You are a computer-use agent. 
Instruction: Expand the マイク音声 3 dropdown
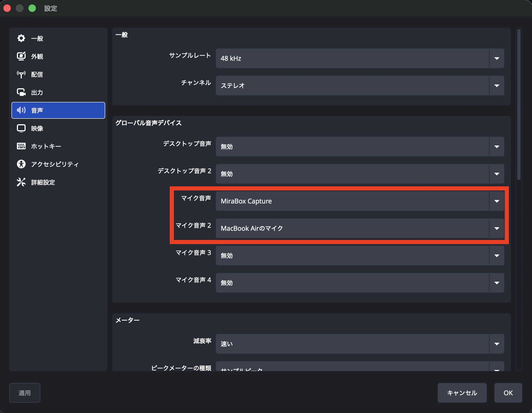(x=360, y=256)
